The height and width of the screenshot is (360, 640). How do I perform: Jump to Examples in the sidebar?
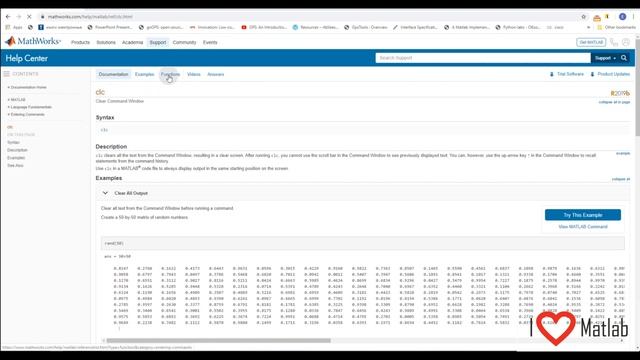(16, 158)
